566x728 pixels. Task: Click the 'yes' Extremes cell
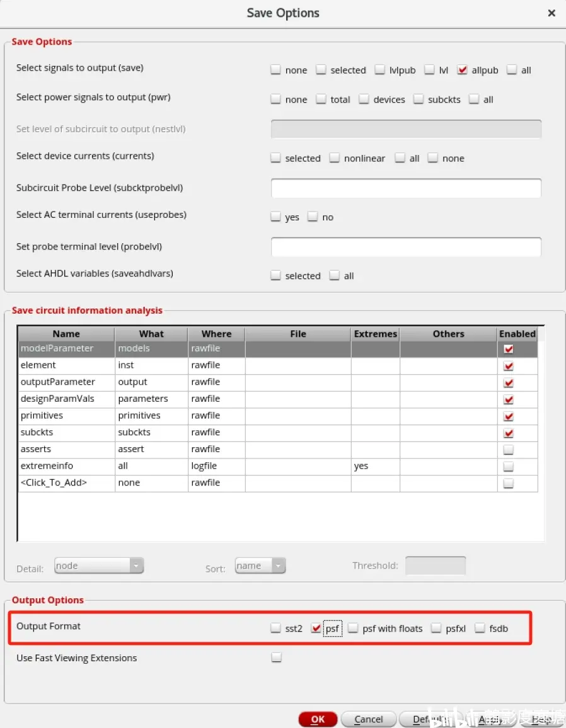tap(376, 466)
